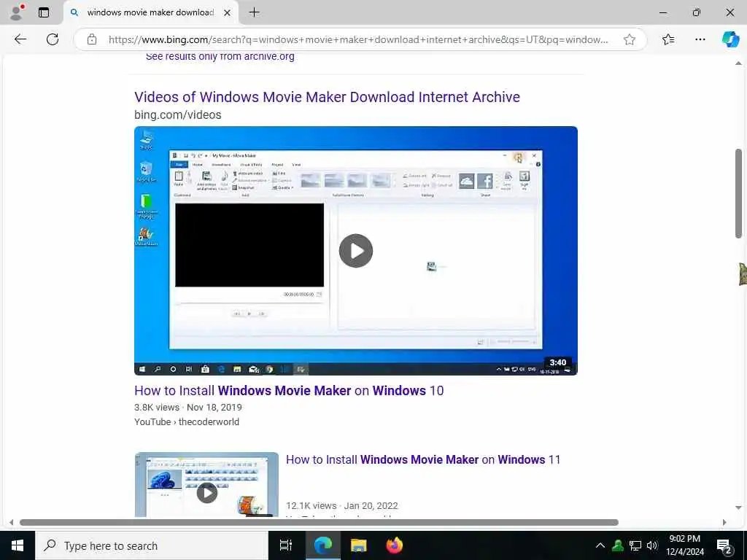Screen dimensions: 747x560
Task: Close the windows movie maker download tab
Action: tap(228, 13)
